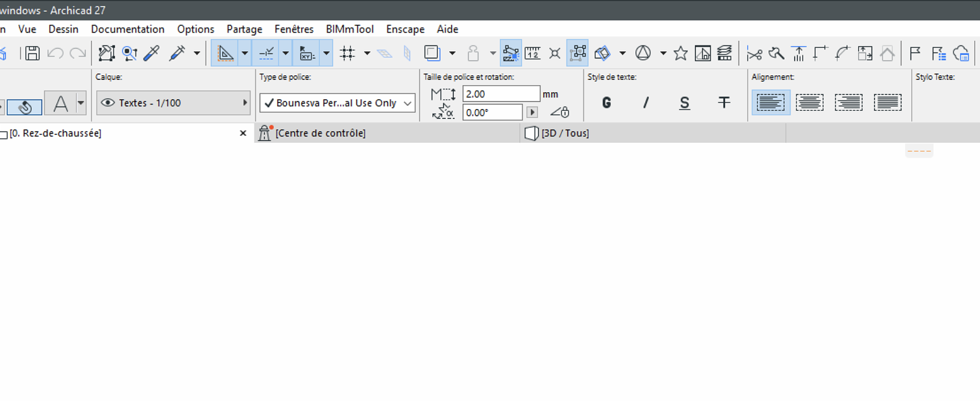Click the star favorites icon
The height and width of the screenshot is (401, 980).
coord(680,53)
